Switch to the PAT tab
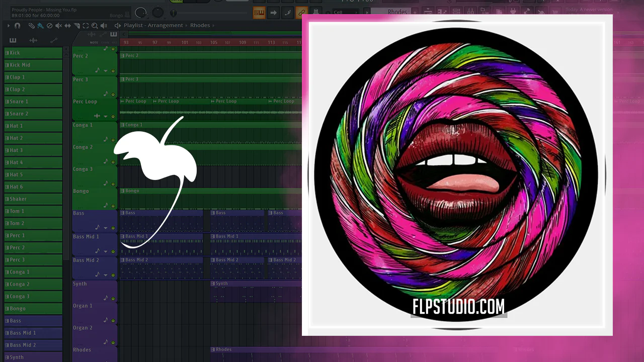The image size is (644, 362). coord(114,43)
